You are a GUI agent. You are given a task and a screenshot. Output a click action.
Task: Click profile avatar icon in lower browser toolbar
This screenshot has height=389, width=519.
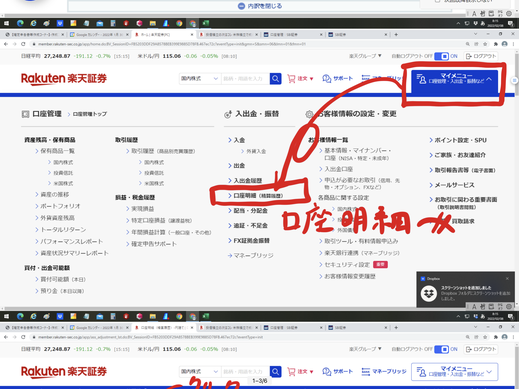pos(504,337)
